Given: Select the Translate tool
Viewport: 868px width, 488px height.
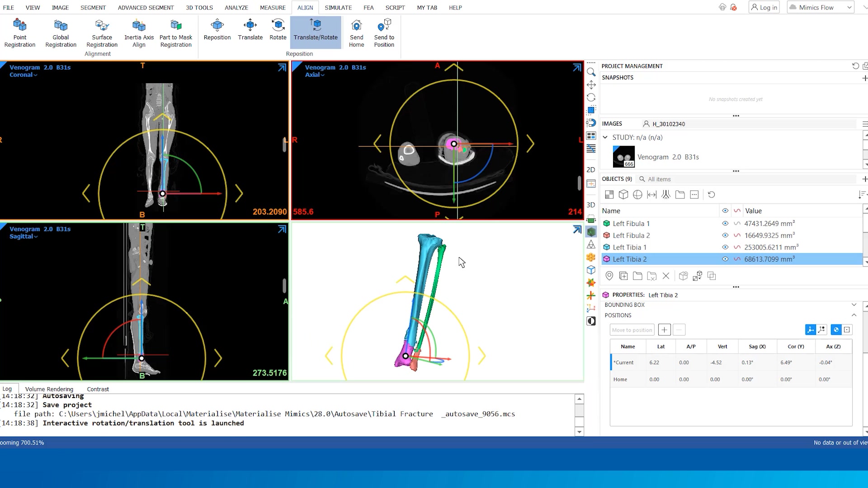Looking at the screenshot, I should click(x=250, y=30).
